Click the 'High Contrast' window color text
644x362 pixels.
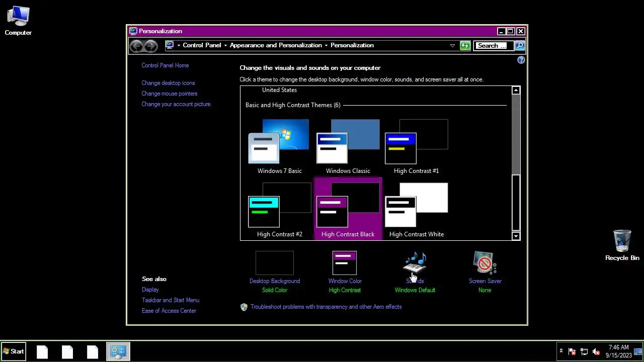(345, 290)
